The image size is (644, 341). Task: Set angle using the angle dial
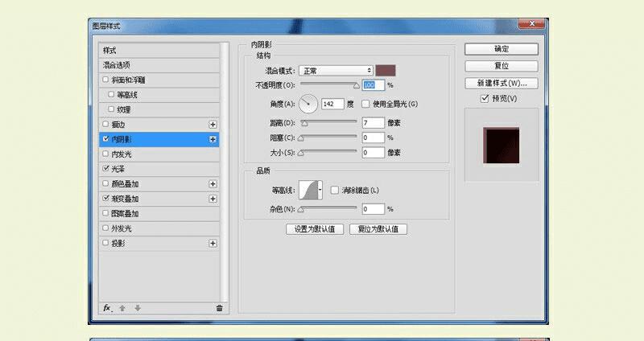point(308,104)
